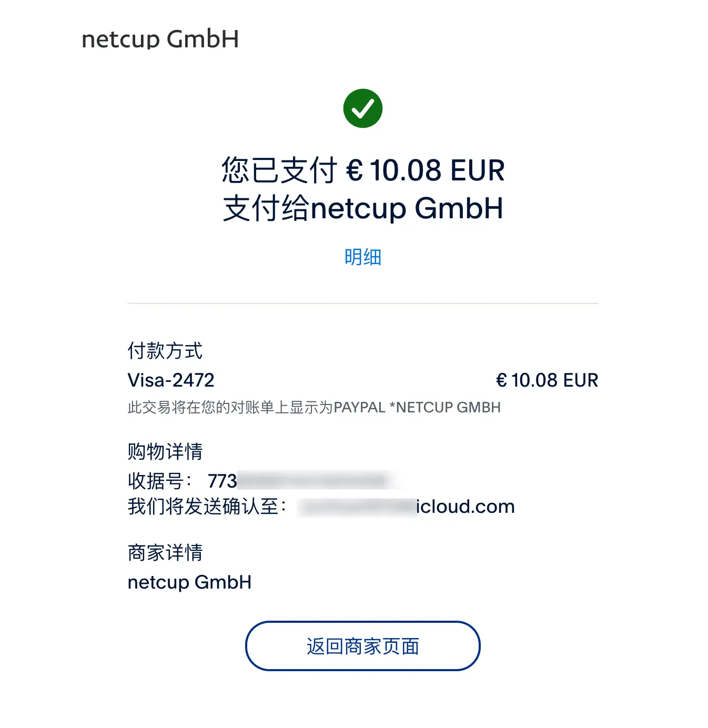
Task: Click the green success checkmark icon
Action: [362, 108]
